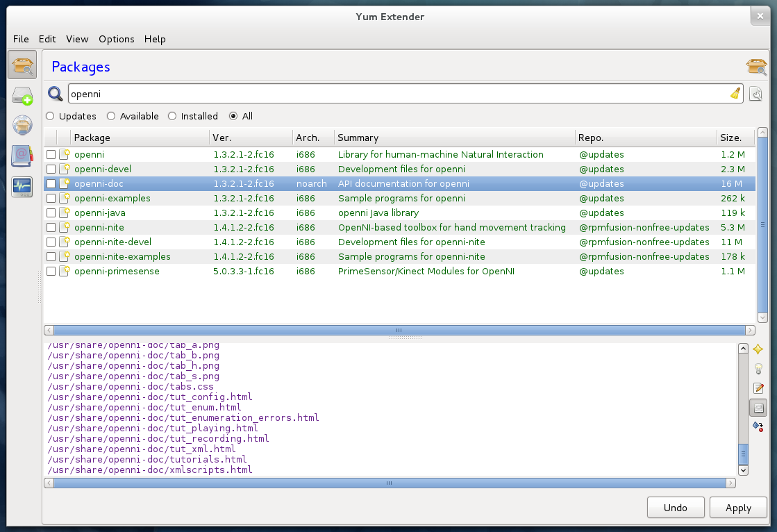Screen dimensions: 777x532
Task: Clear search with the broom icon
Action: 735,94
